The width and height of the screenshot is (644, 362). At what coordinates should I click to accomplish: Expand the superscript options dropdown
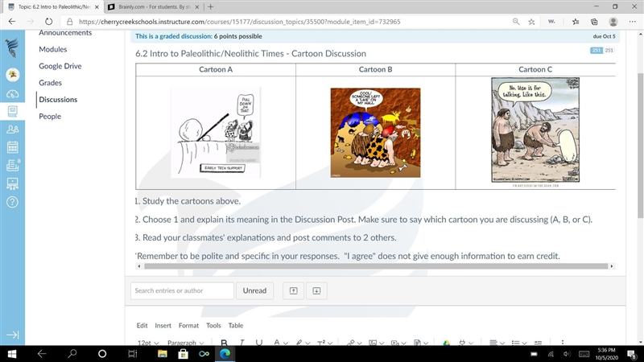[330, 343]
